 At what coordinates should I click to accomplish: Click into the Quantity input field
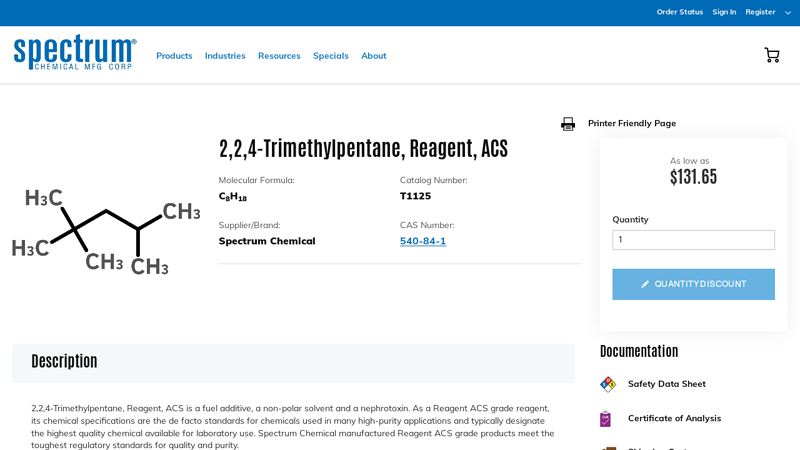[x=693, y=240]
